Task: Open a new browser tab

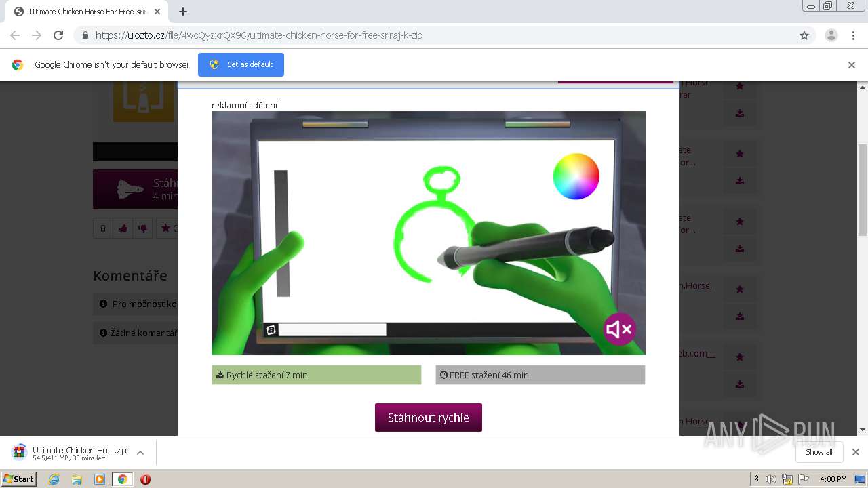Action: click(183, 12)
